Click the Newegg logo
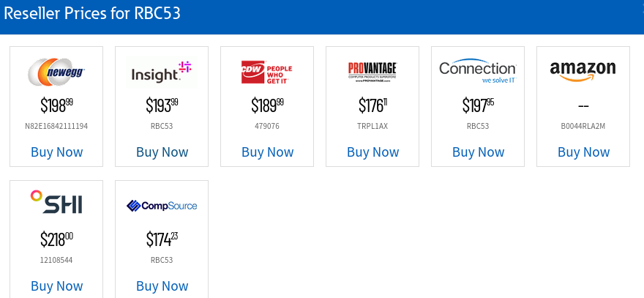644x298 pixels. (56, 72)
